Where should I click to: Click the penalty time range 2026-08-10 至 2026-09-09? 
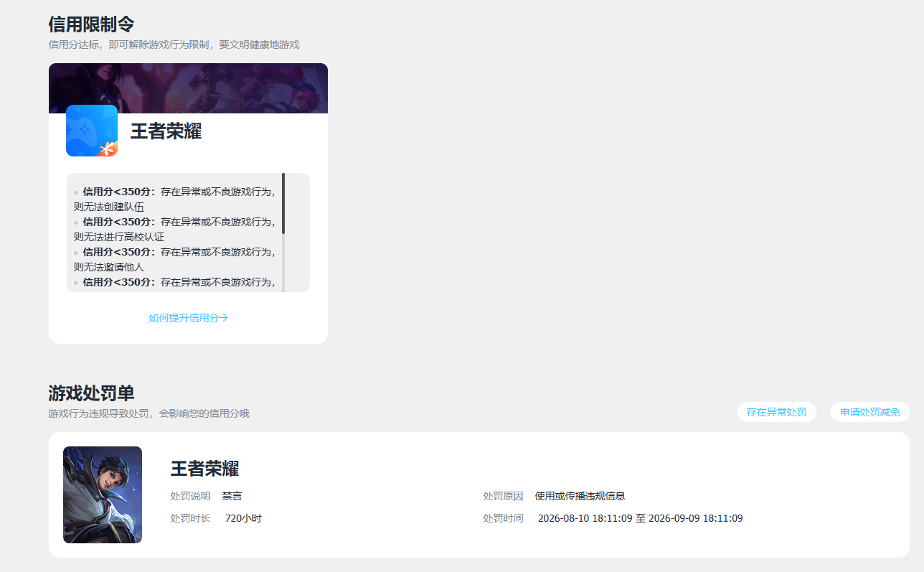coord(640,518)
